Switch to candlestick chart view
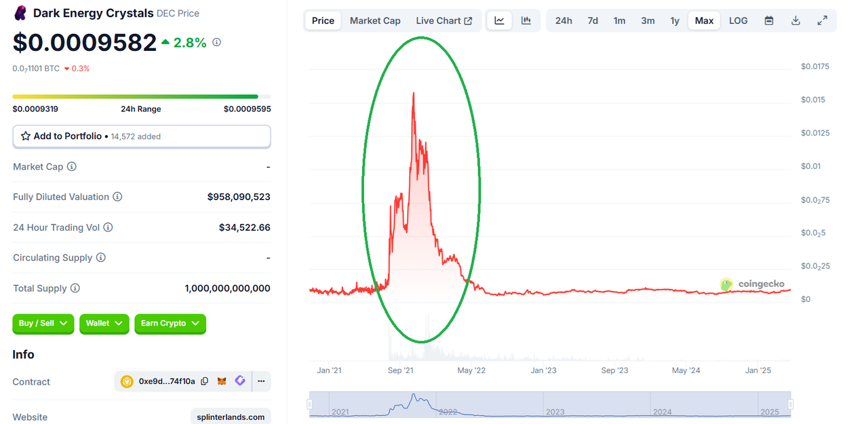 [526, 20]
